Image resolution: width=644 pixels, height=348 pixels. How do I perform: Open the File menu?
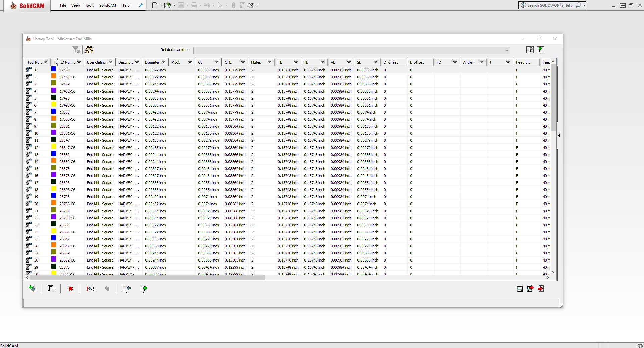(63, 5)
